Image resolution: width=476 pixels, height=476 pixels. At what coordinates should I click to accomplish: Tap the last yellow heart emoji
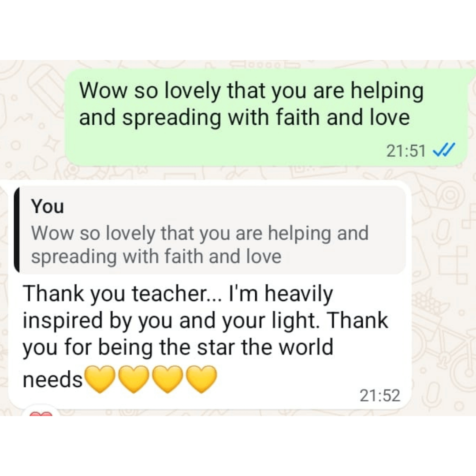201,379
